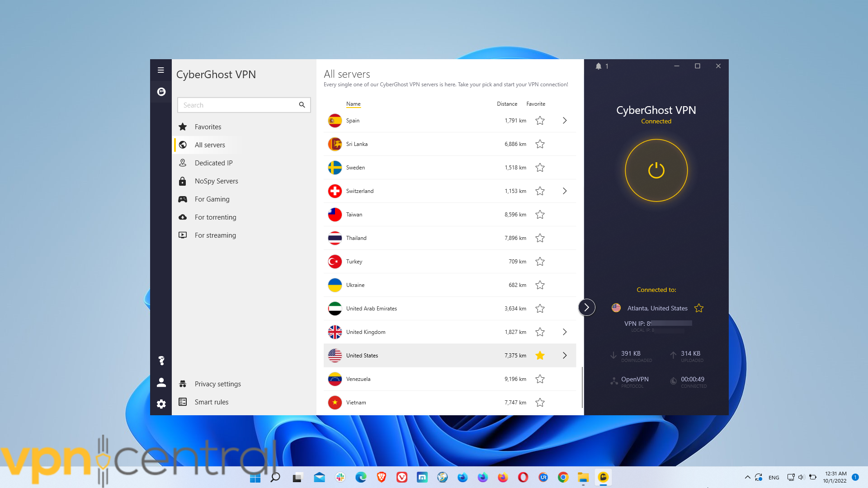Screen dimensions: 868x488
Task: Click the search magnifier icon
Action: 302,105
